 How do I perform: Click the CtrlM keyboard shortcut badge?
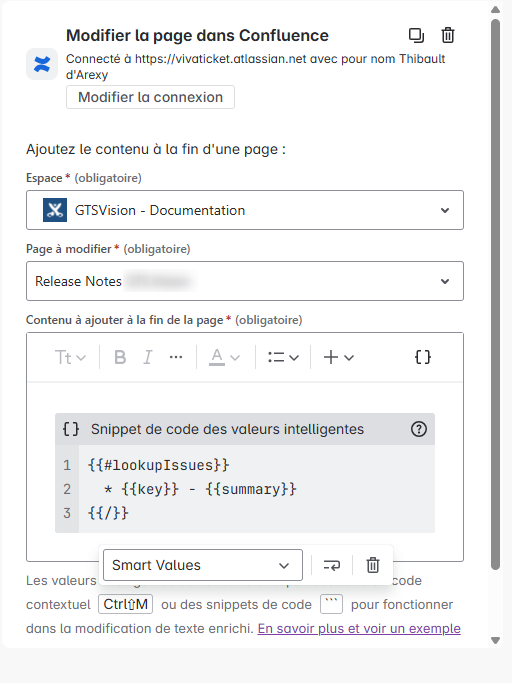click(125, 604)
